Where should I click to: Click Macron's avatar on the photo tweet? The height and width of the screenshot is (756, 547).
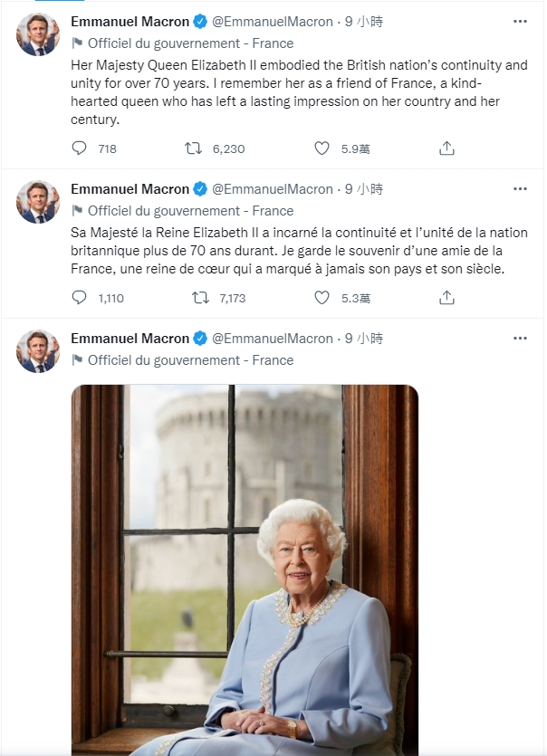coord(38,351)
